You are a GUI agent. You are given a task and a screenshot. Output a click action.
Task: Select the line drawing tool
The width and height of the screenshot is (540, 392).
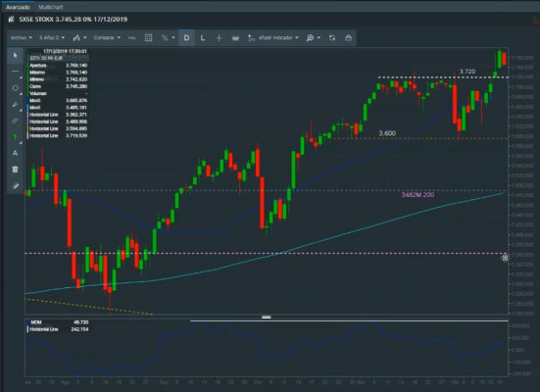point(15,72)
